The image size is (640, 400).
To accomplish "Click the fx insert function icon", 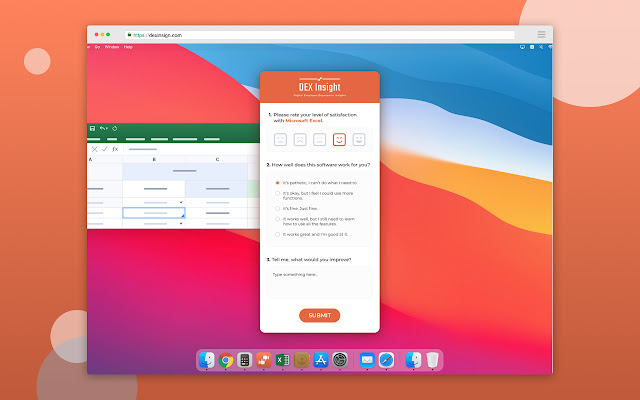I will click(x=115, y=149).
